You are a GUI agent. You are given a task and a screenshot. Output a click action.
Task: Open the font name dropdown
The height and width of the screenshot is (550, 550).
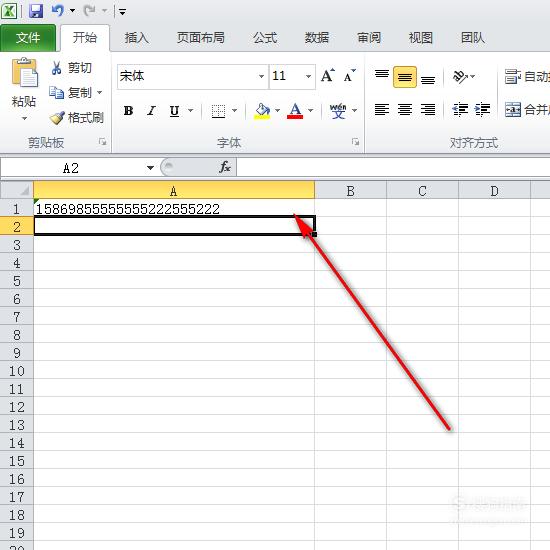coord(261,76)
